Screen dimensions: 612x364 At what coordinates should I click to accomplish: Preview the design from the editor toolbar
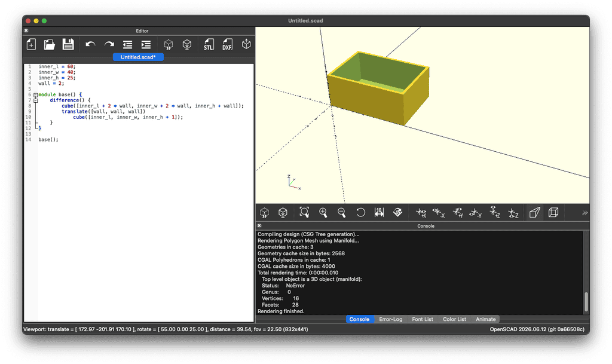(168, 44)
